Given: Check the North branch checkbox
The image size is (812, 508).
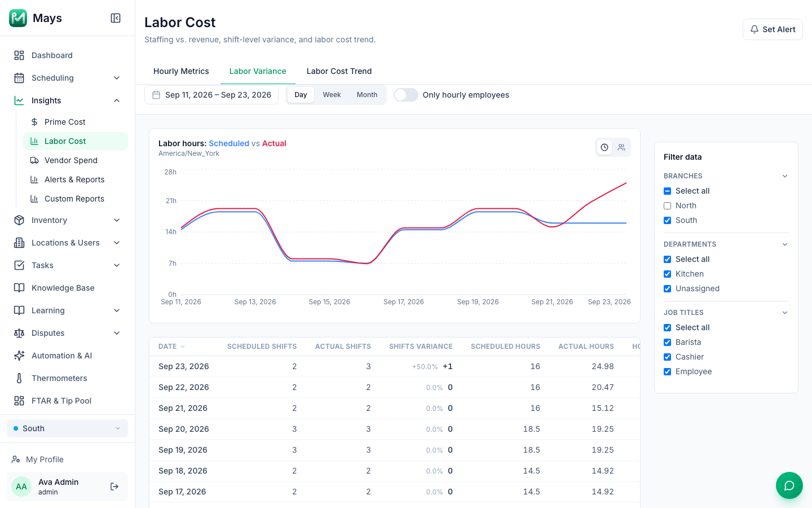Looking at the screenshot, I should tap(668, 206).
